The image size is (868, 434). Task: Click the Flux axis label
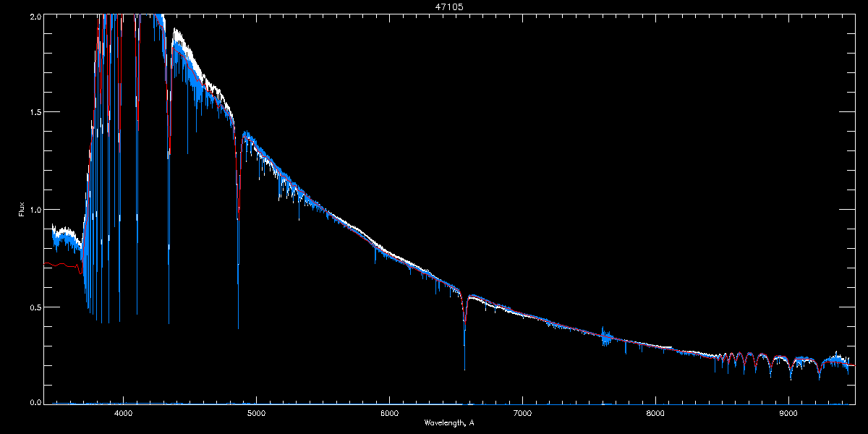pos(21,209)
